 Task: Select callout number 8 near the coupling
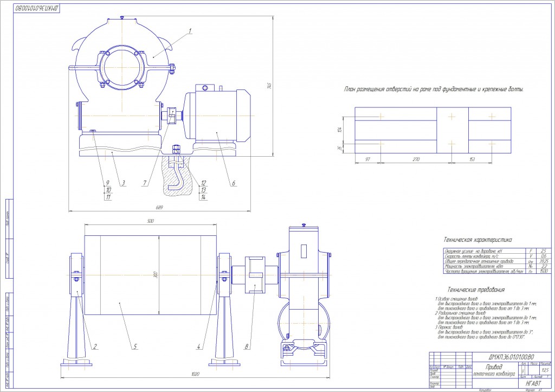(x=247, y=346)
